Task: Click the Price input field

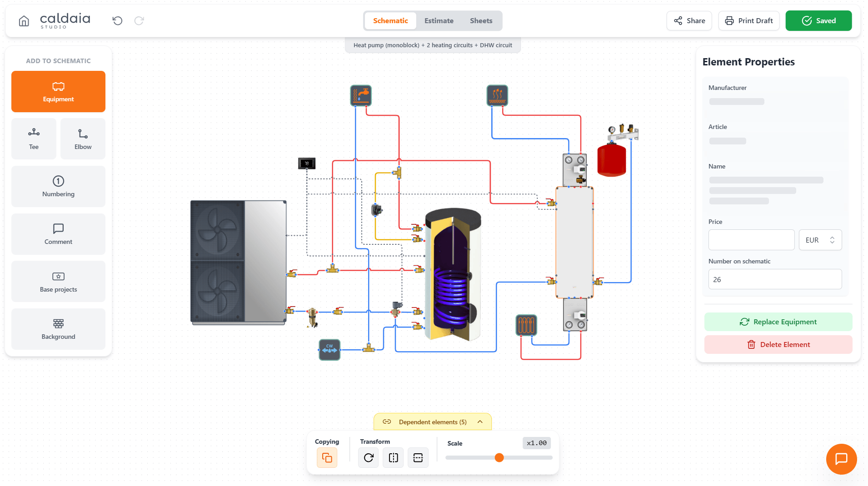Action: (751, 240)
